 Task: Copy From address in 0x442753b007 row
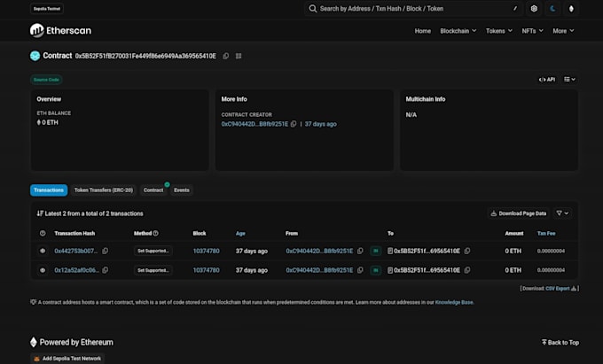pos(360,251)
